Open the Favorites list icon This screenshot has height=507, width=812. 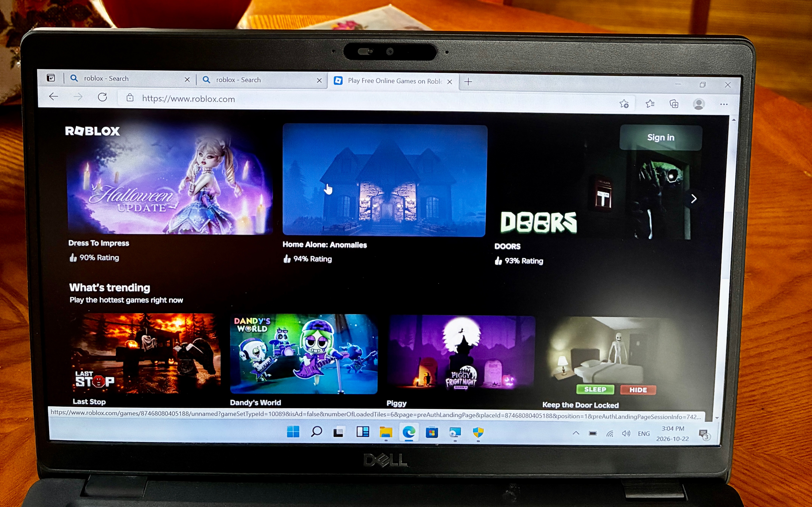[650, 104]
